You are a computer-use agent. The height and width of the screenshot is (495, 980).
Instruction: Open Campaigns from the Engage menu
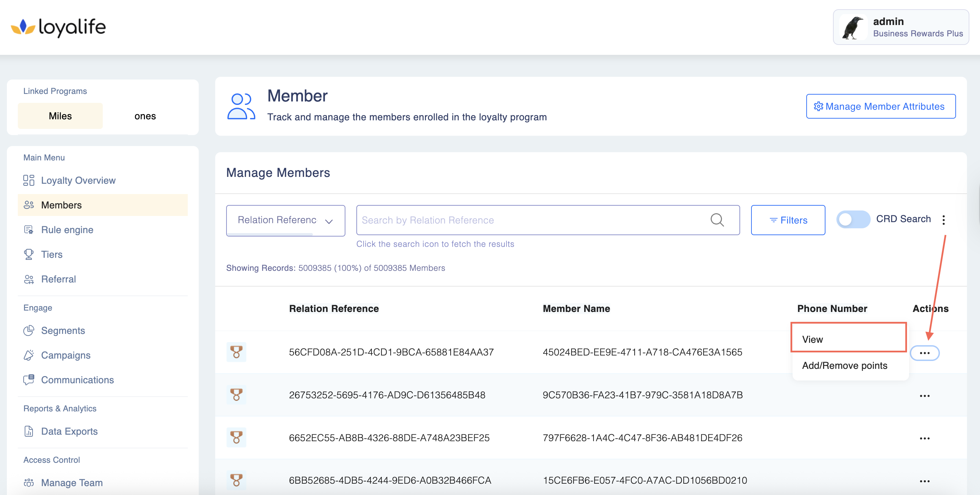click(65, 355)
